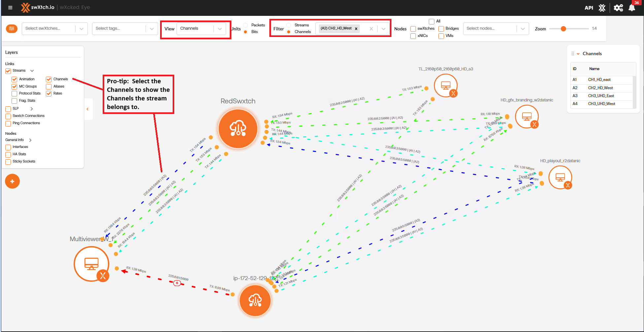The image size is (644, 332).
Task: Select the CH3_UHD_East channel row
Action: [x=601, y=96]
